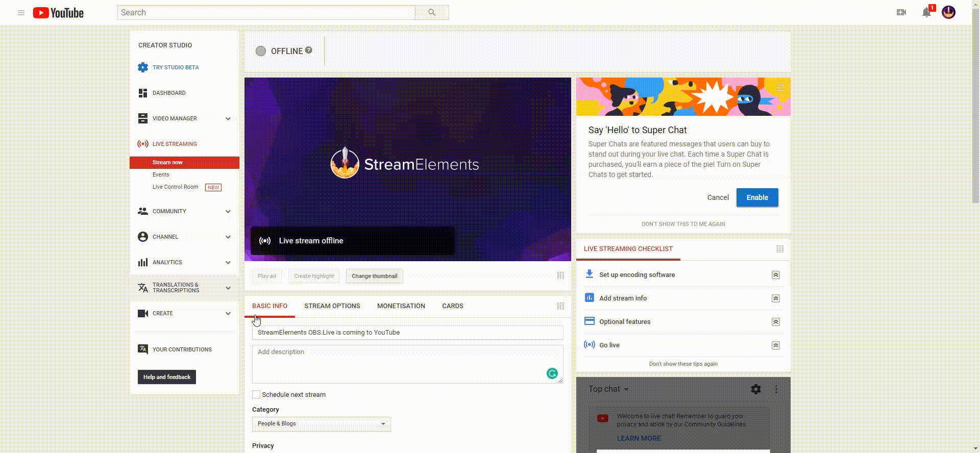Open the create video camera icon
980x453 pixels.
tap(901, 12)
